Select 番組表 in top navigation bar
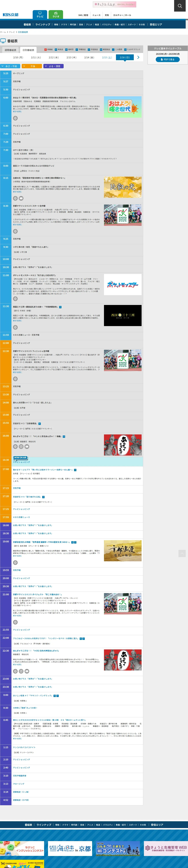The image size is (188, 868). (x=27, y=25)
